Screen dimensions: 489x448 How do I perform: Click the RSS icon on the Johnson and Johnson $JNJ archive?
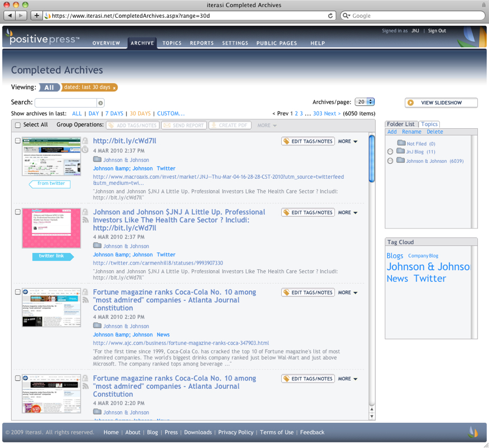pos(85,220)
